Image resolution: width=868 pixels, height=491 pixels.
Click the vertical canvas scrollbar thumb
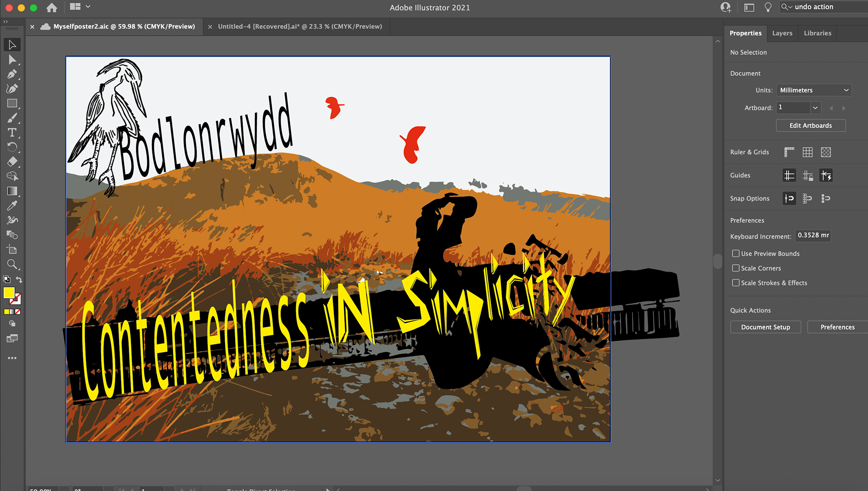pyautogui.click(x=717, y=261)
